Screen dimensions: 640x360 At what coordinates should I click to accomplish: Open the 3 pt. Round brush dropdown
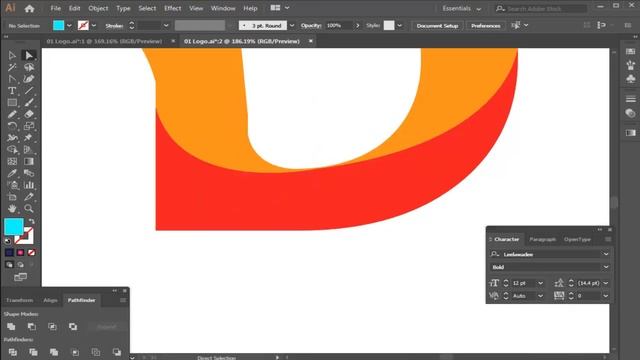click(x=292, y=25)
